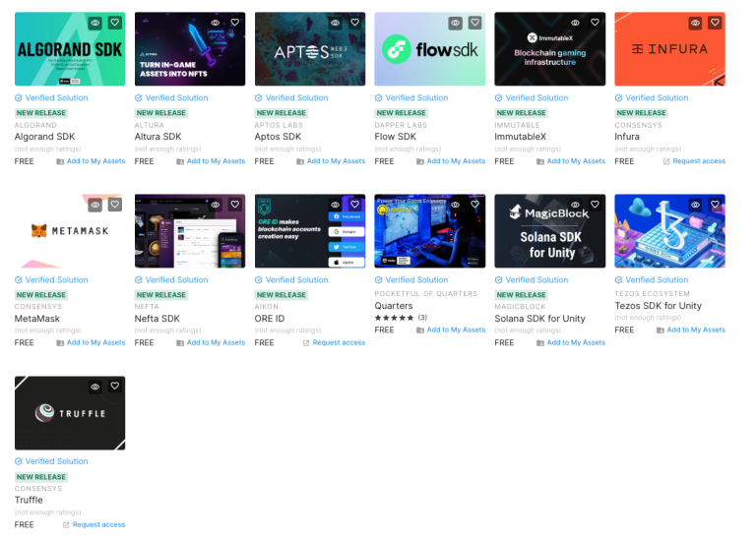Viewport: 756px width, 541px height.
Task: Favorite Quarters with heart icon
Action: click(474, 205)
